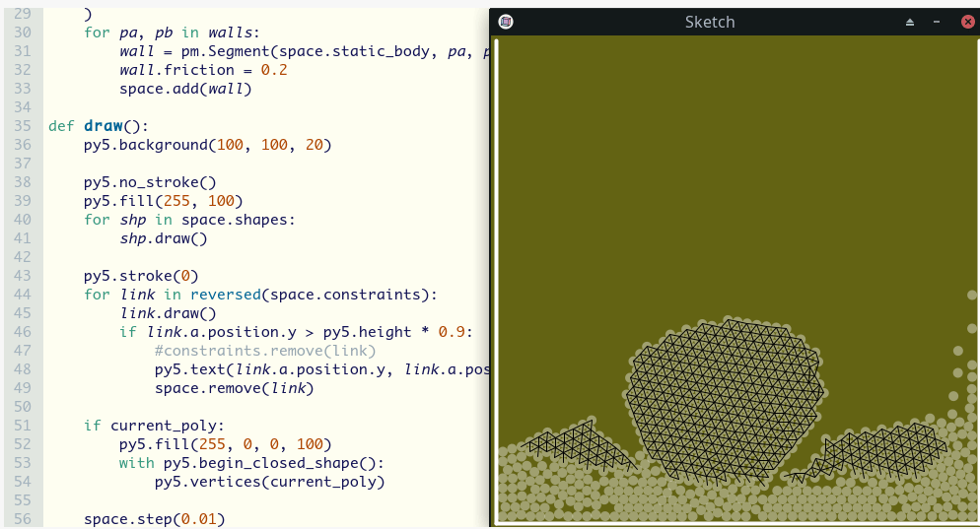This screenshot has width=980, height=529.
Task: Click the shade (roll-up) triangle icon
Action: (910, 22)
